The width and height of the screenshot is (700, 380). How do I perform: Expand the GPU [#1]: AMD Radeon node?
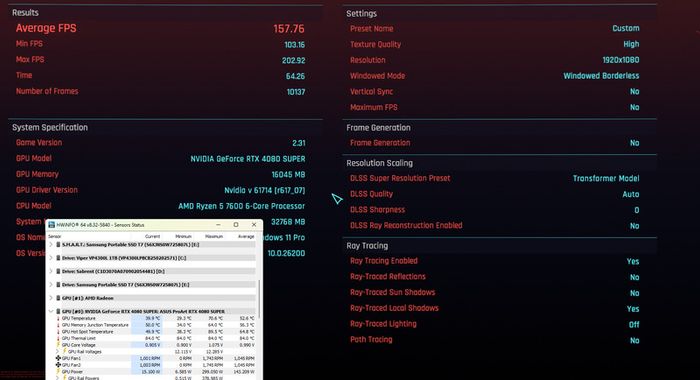click(x=51, y=298)
